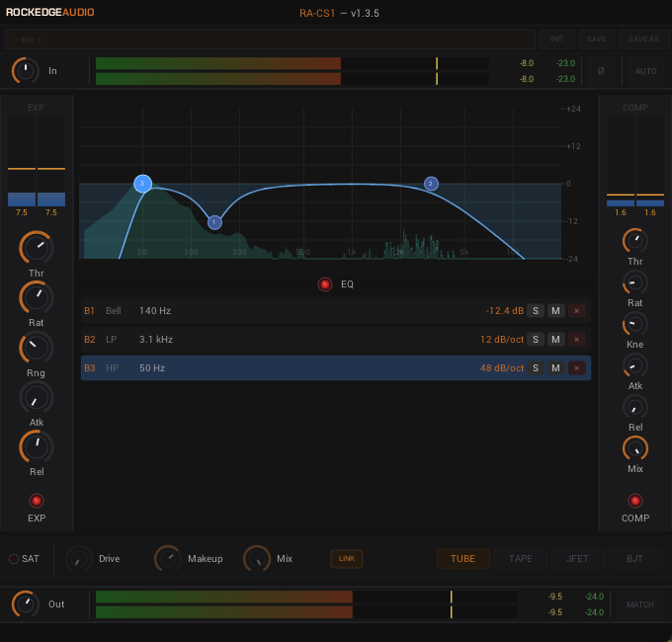Enable the SAT saturation toggle

tap(14, 559)
